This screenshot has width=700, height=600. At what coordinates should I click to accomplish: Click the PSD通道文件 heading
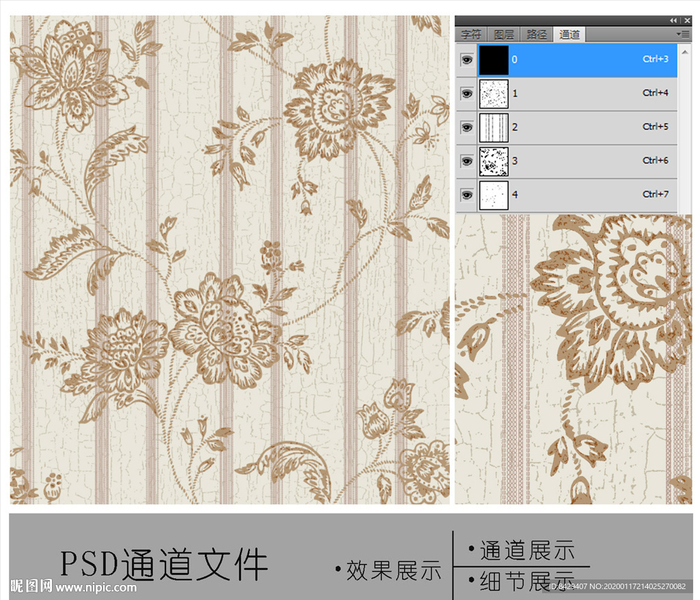pos(164,564)
